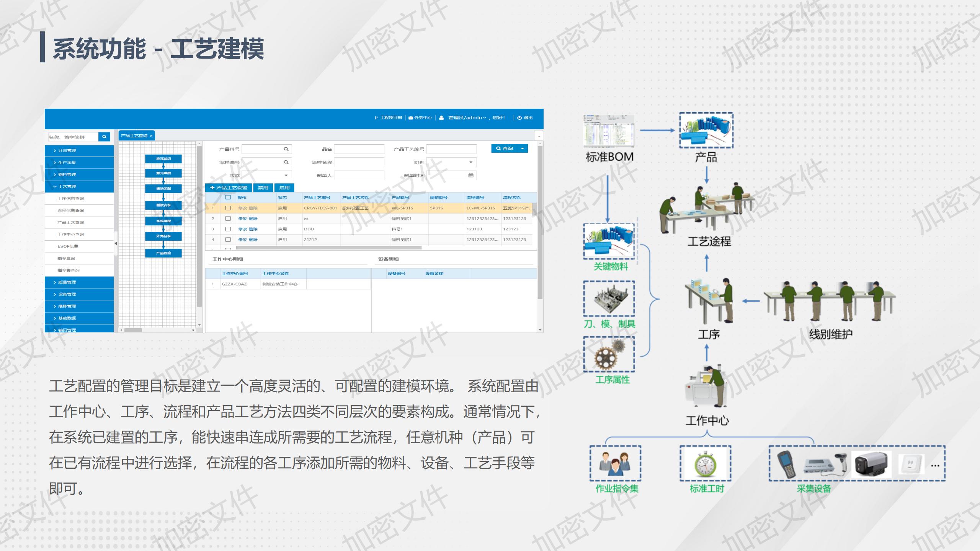Click the 工程项目树 header icon
This screenshot has height=551, width=980.
pos(376,118)
